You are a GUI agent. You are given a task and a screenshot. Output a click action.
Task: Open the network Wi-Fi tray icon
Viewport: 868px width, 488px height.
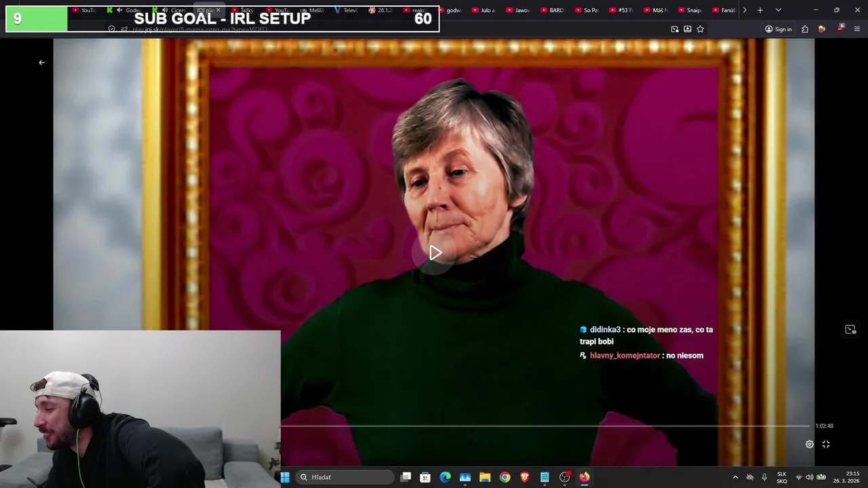798,477
